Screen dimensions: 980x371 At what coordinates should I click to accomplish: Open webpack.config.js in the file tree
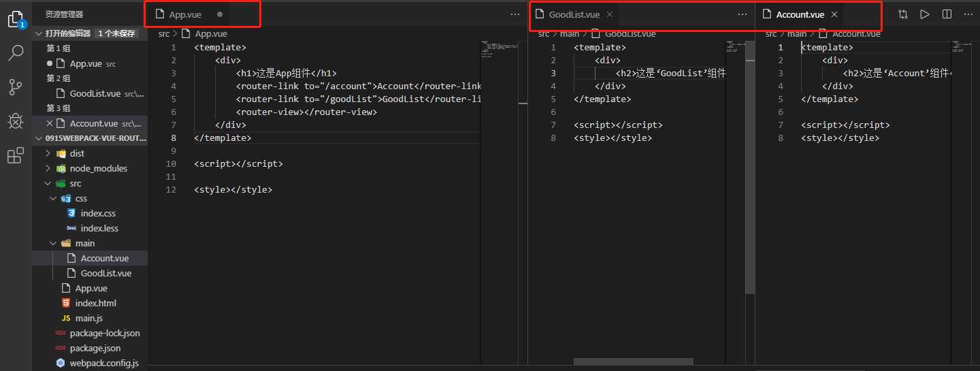[89, 363]
